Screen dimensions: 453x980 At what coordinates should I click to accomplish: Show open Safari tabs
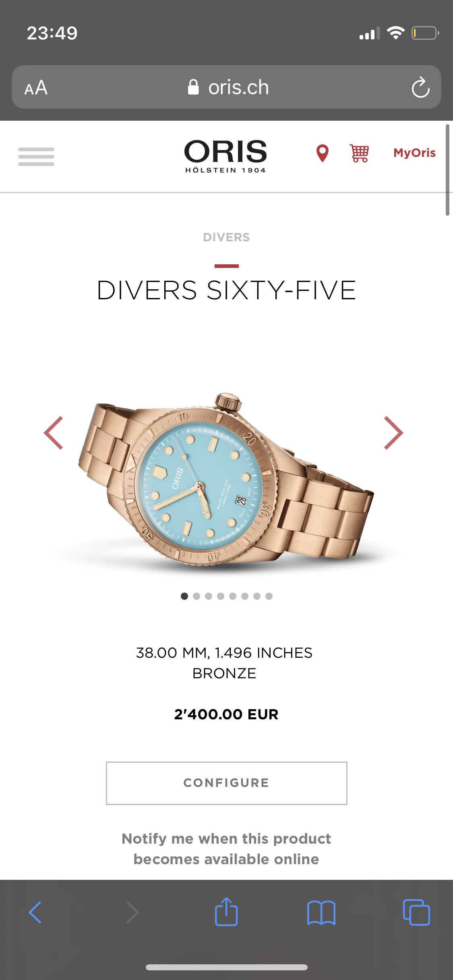coord(416,912)
